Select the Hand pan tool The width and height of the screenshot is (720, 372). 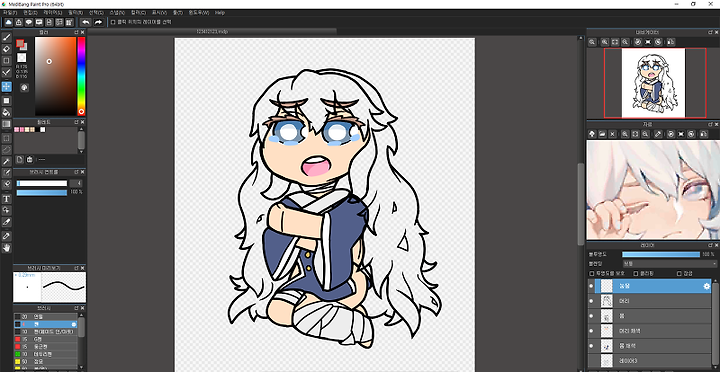coord(6,248)
